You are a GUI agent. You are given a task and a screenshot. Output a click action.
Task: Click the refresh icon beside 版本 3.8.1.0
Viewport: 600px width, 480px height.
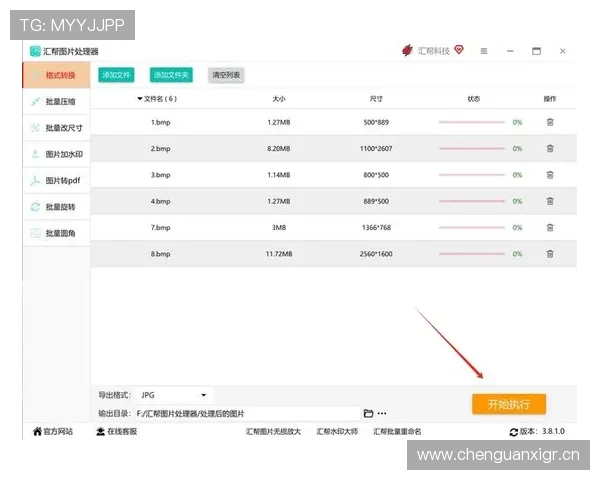[514, 432]
